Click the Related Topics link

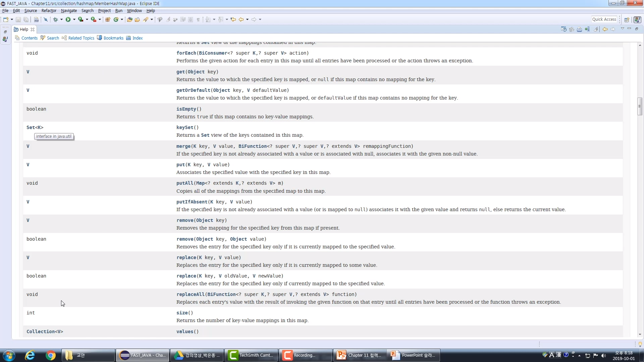(x=81, y=38)
